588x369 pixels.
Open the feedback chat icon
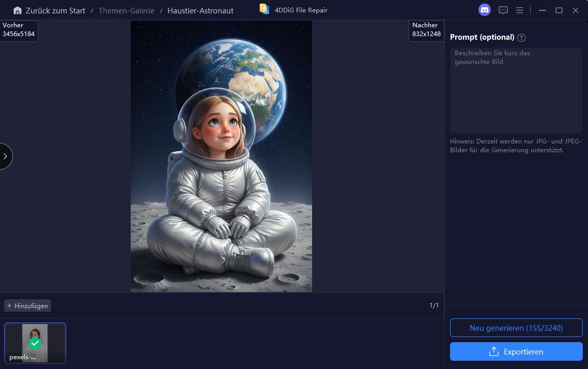pyautogui.click(x=503, y=10)
